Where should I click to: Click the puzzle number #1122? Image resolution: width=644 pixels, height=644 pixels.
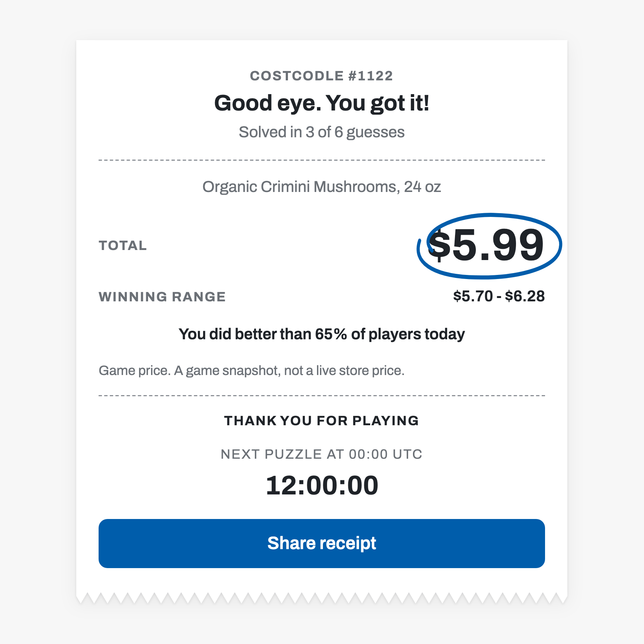tap(371, 76)
